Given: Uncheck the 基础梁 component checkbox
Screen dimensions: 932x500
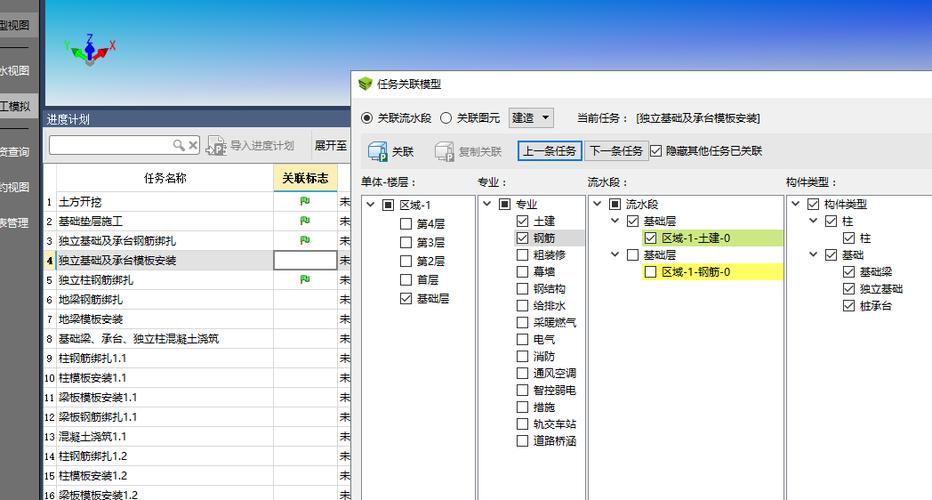Looking at the screenshot, I should click(849, 272).
